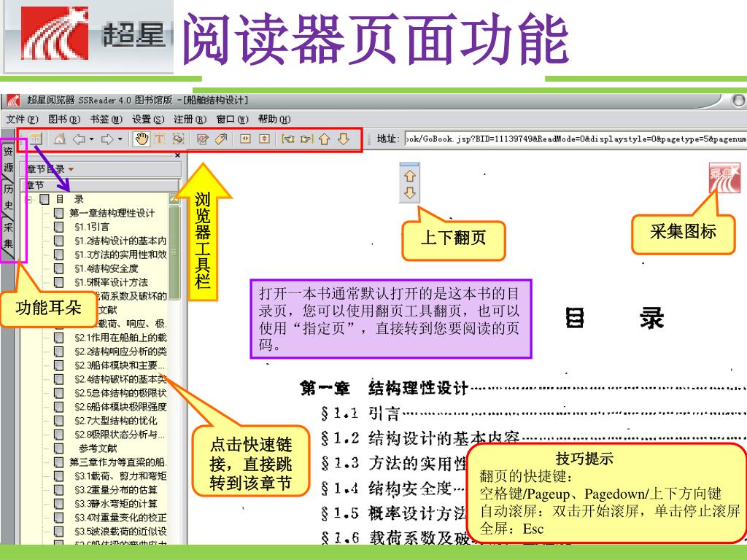Jump to §2.5总体结构的极限状 entry

click(x=120, y=393)
